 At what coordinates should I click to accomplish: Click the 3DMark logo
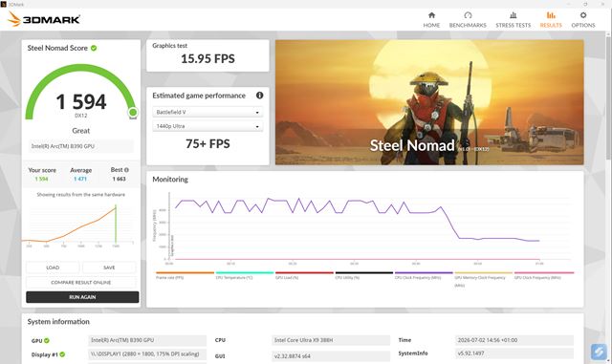click(44, 19)
